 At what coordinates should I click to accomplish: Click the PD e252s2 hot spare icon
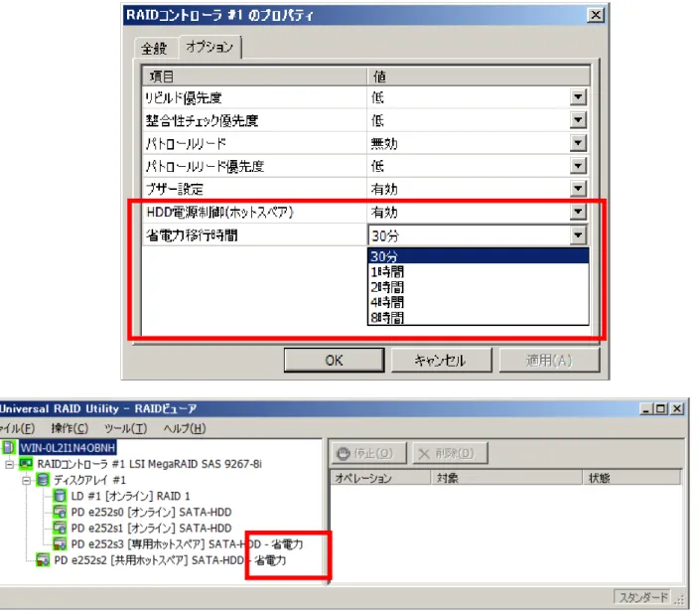(43, 560)
